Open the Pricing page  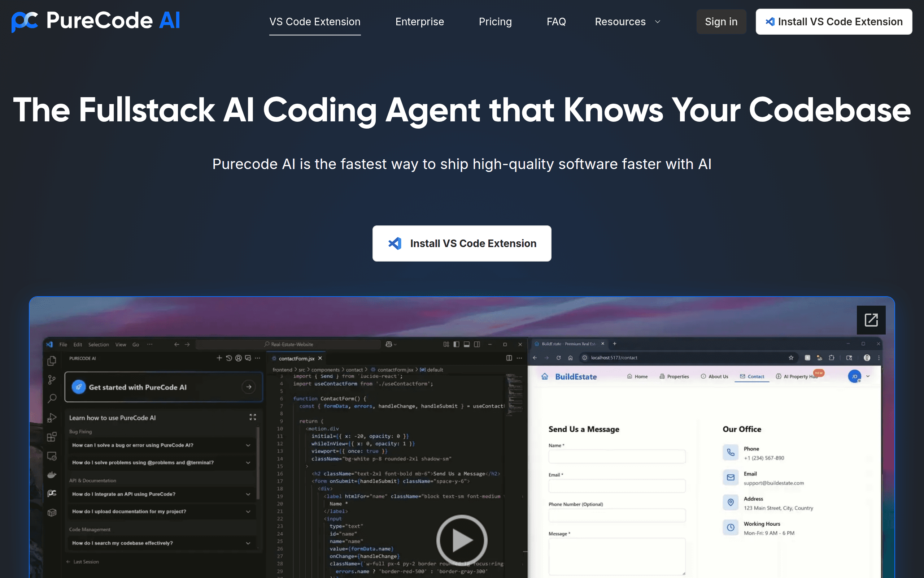click(495, 22)
